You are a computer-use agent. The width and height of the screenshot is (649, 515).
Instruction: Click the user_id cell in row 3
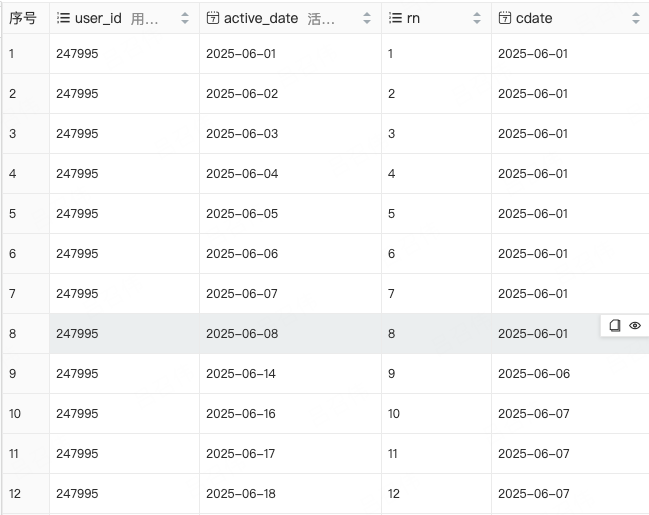click(77, 134)
